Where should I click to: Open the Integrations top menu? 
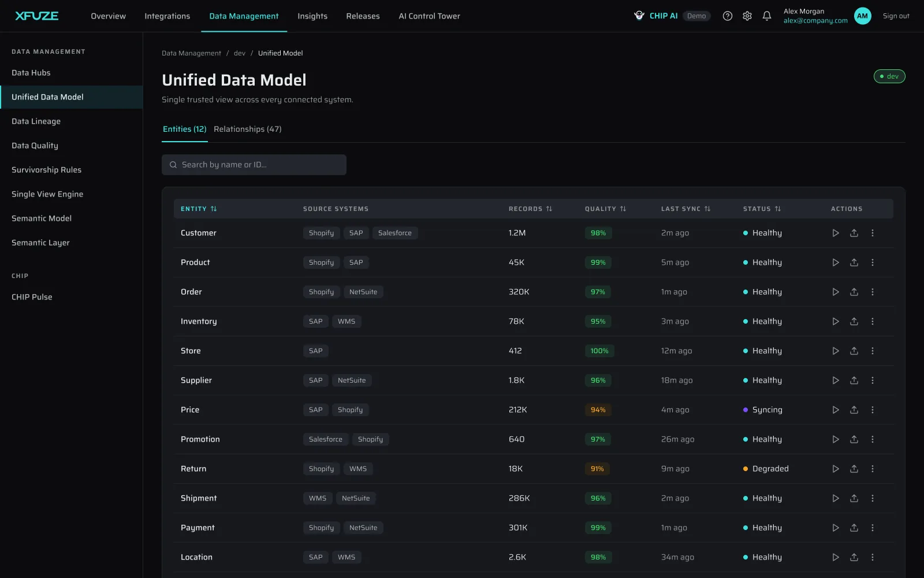(x=167, y=16)
